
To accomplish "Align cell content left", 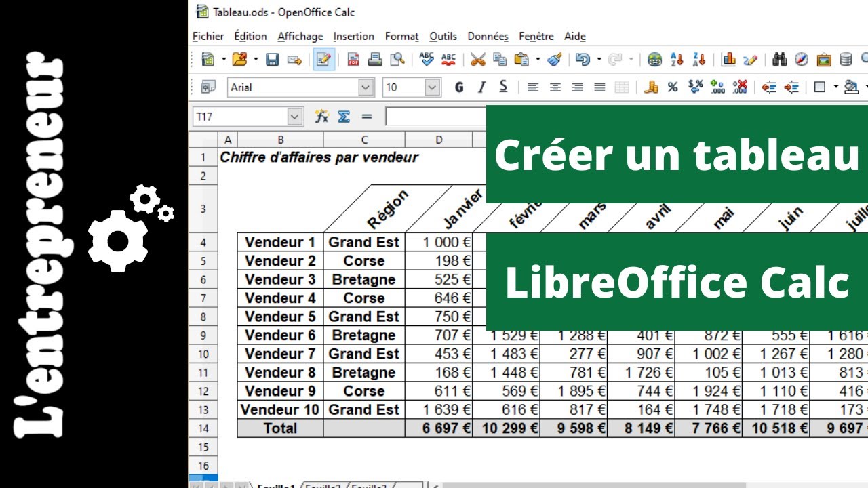I will coord(534,87).
